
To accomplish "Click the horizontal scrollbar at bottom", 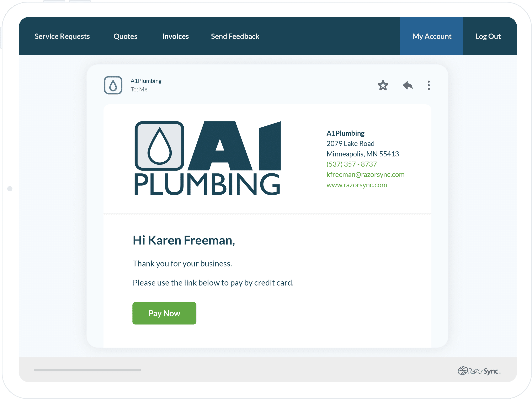I will tap(87, 370).
